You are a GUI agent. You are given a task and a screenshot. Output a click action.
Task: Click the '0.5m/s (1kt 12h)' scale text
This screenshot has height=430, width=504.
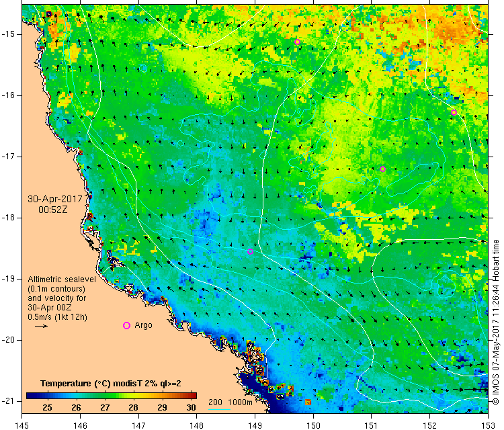(x=57, y=317)
